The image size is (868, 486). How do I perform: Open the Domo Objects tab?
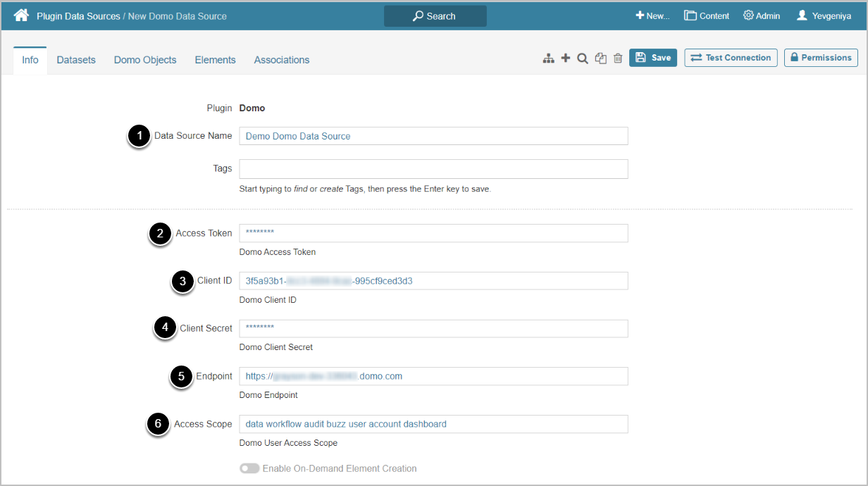pyautogui.click(x=145, y=60)
